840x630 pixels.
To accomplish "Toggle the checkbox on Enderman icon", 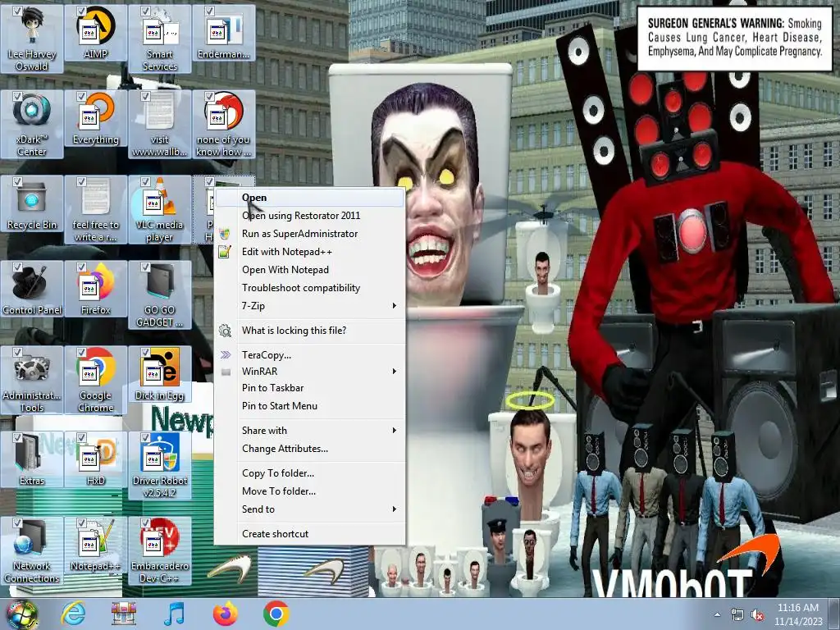I will [209, 11].
